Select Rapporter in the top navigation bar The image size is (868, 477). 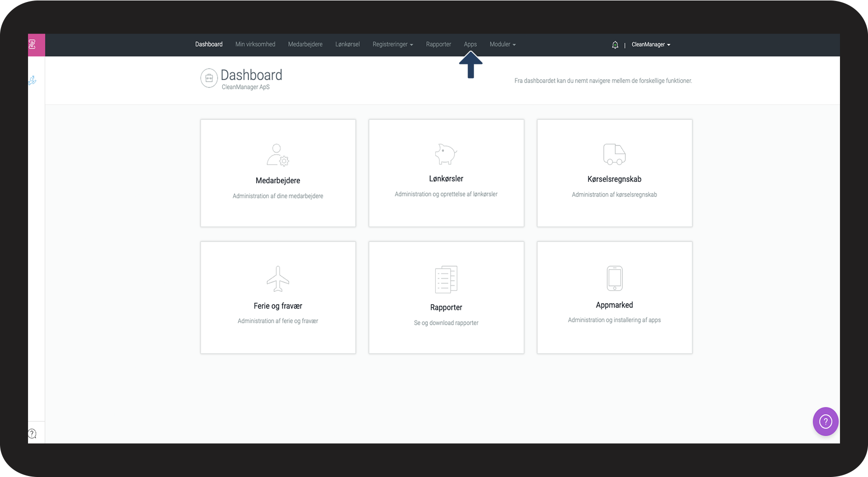coord(439,44)
